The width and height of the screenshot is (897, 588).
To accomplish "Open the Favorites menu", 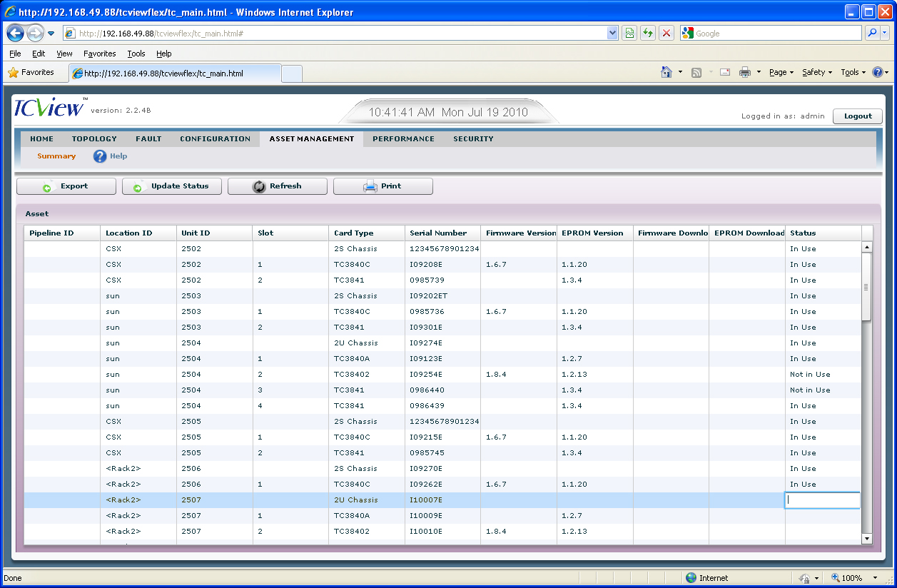I will point(100,54).
